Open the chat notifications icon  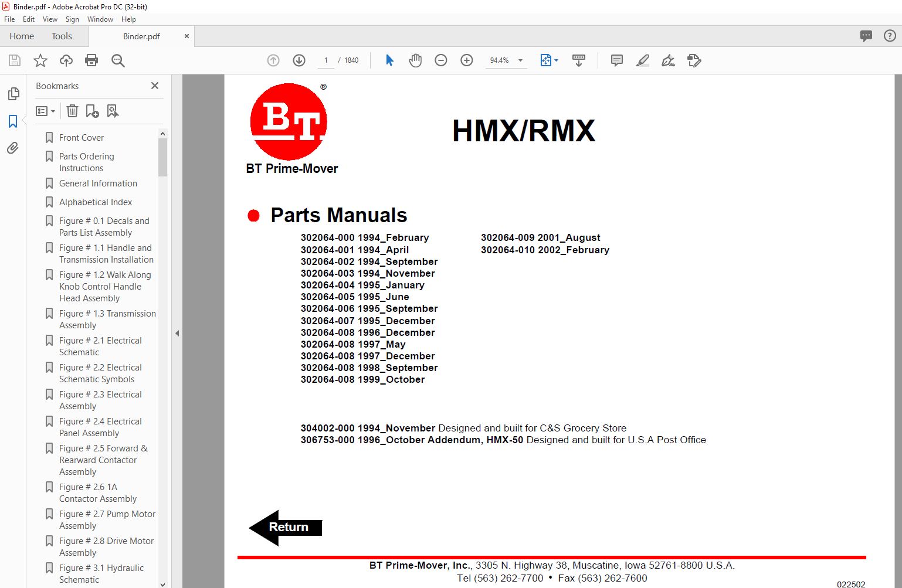click(x=866, y=36)
